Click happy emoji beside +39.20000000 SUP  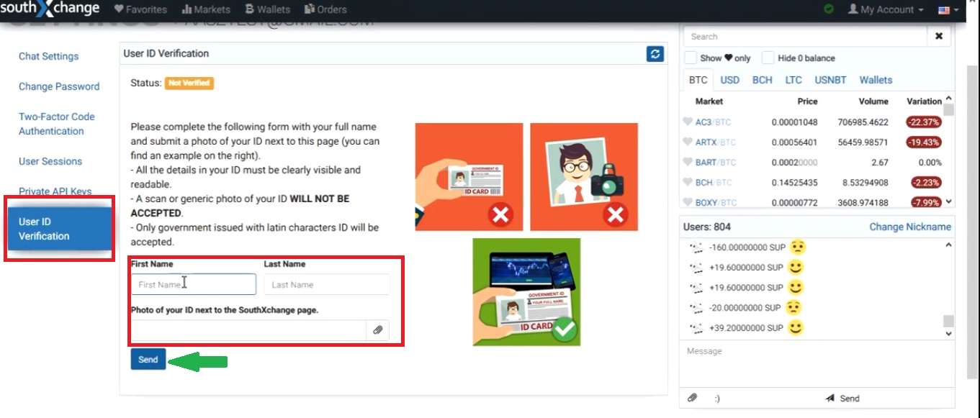796,327
